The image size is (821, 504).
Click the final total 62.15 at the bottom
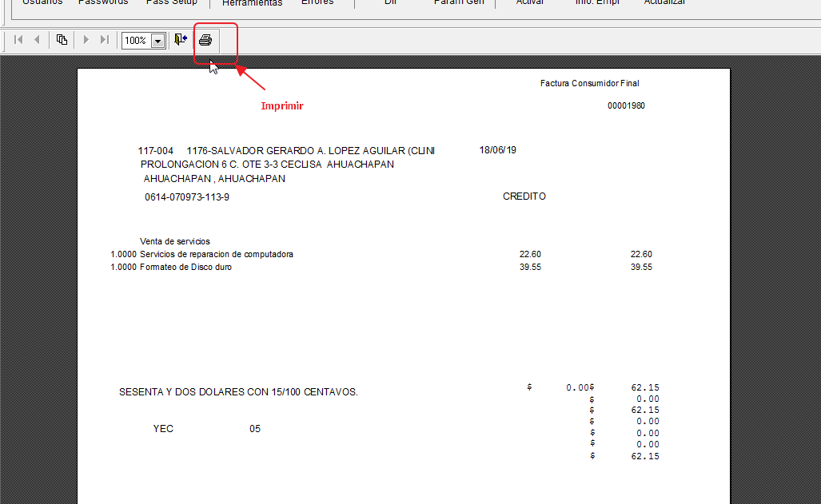click(645, 456)
